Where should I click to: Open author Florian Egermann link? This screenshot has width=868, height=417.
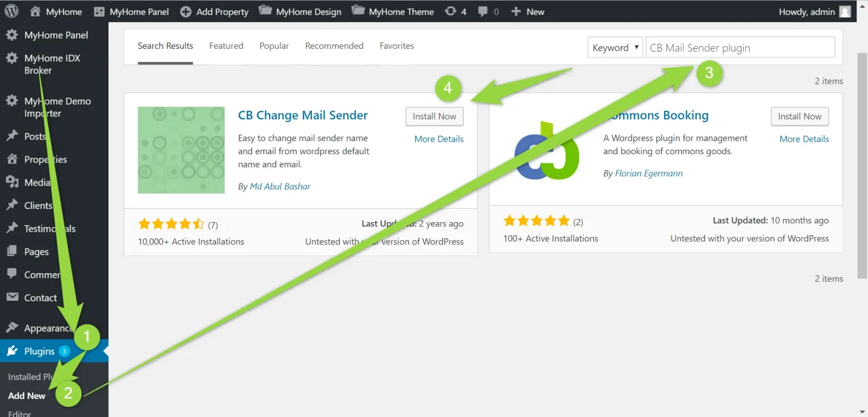(x=649, y=173)
